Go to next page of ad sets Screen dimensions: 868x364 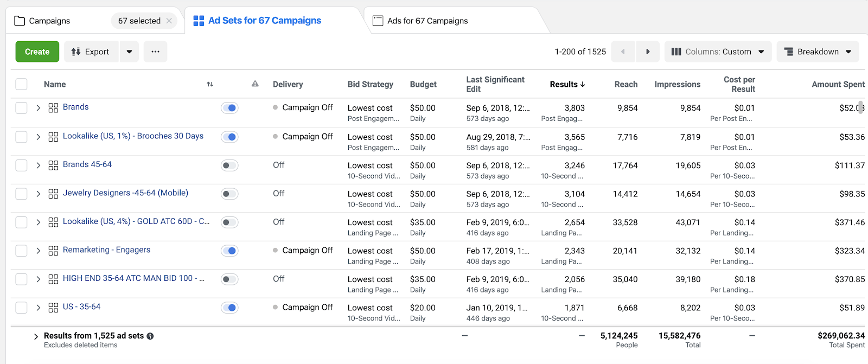click(x=648, y=52)
